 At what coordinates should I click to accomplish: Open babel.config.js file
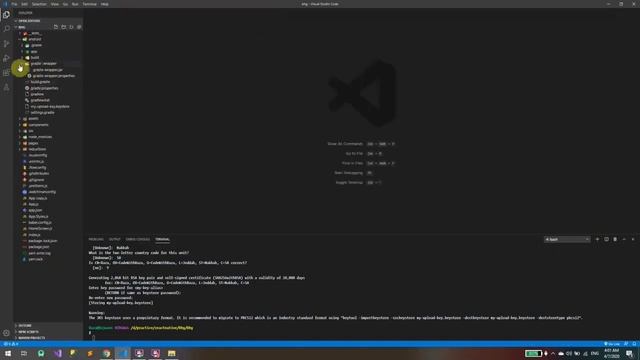coord(40,222)
